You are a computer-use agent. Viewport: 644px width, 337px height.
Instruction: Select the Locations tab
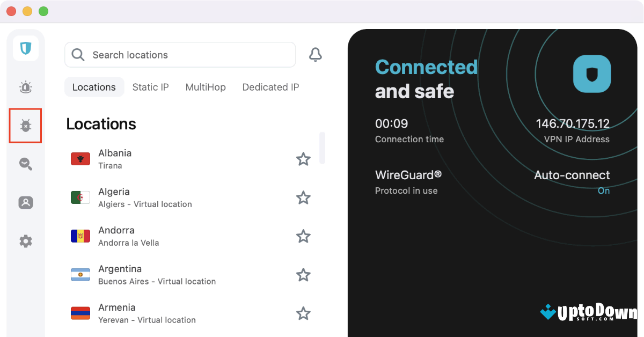[x=94, y=87]
